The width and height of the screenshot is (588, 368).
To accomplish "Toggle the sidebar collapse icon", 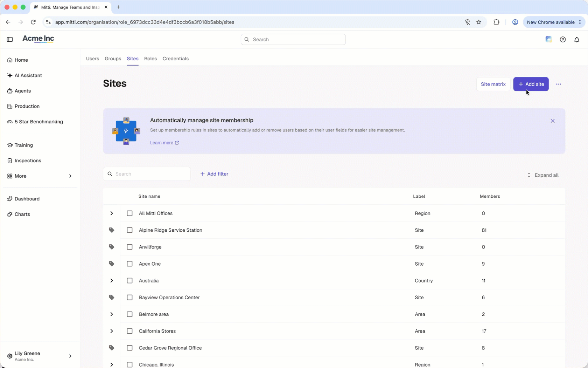I will coord(10,39).
